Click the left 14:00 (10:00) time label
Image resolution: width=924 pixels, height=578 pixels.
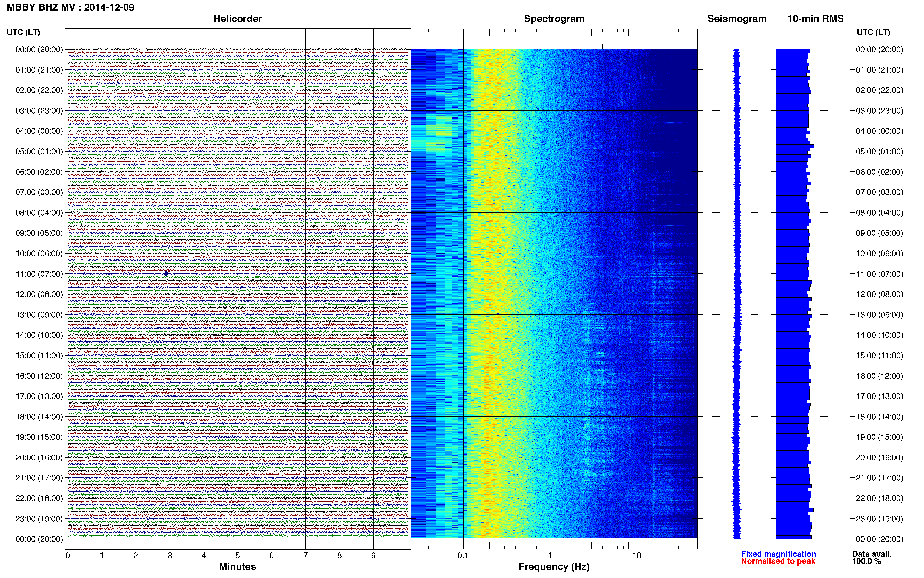(x=39, y=335)
